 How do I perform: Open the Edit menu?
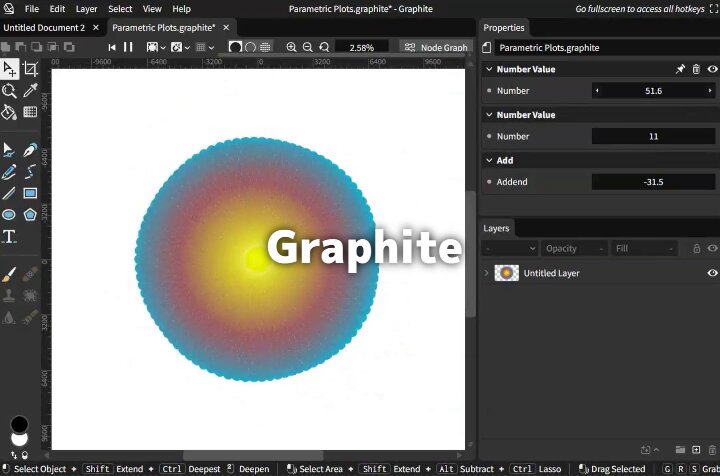57,9
